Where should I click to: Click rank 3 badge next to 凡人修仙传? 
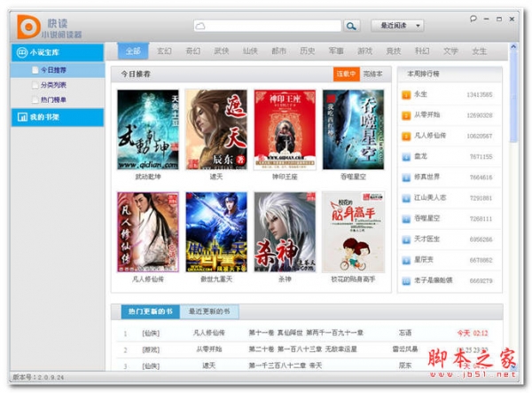coord(406,136)
